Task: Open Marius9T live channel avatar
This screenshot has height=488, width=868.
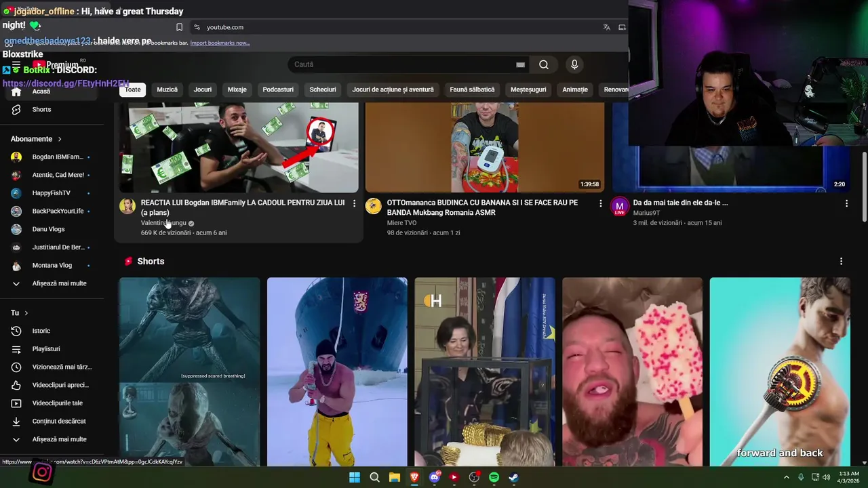Action: [619, 206]
